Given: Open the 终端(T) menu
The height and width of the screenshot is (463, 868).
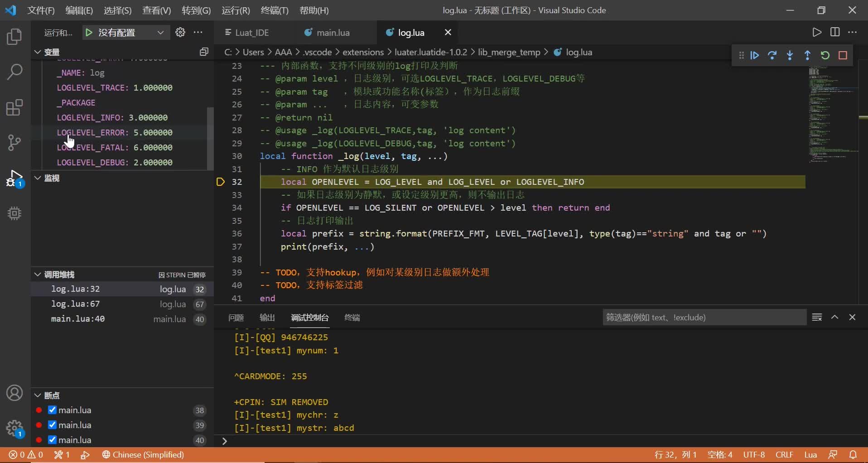Looking at the screenshot, I should pos(275,10).
